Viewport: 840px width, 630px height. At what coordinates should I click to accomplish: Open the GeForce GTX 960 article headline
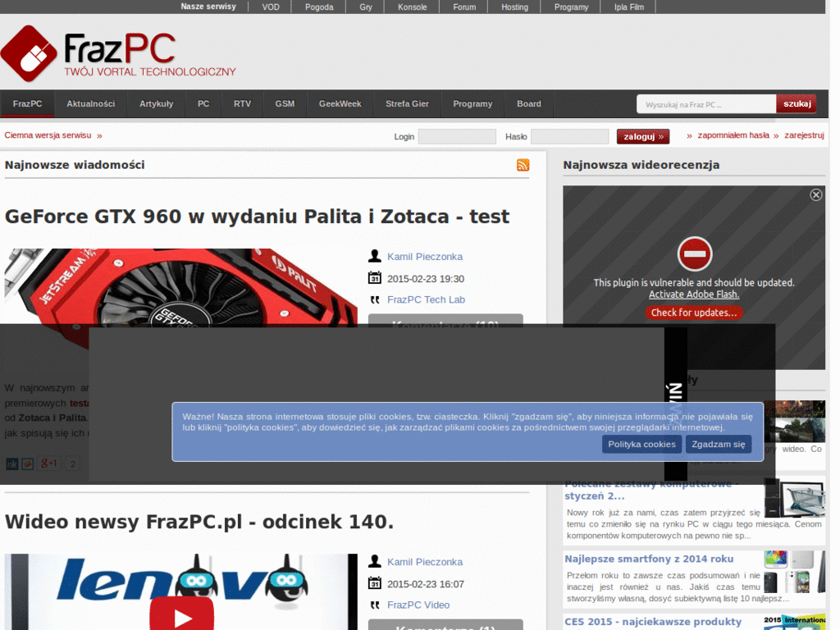(257, 217)
